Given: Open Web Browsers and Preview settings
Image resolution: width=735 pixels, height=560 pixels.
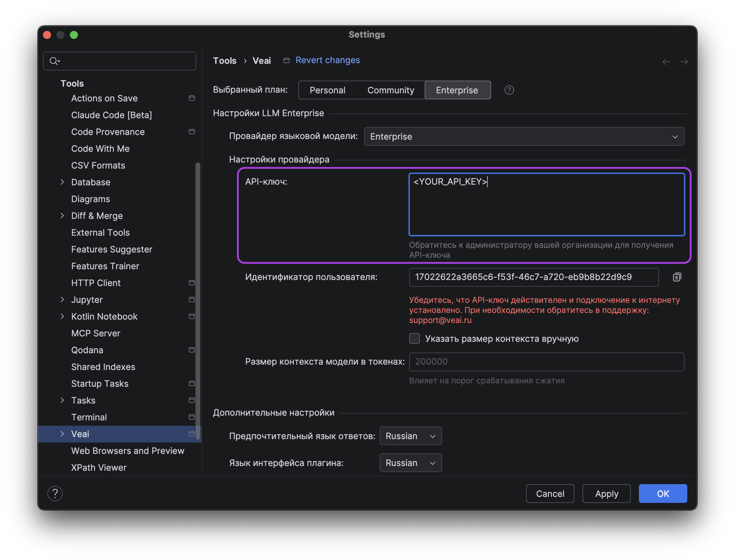Looking at the screenshot, I should pos(128,451).
